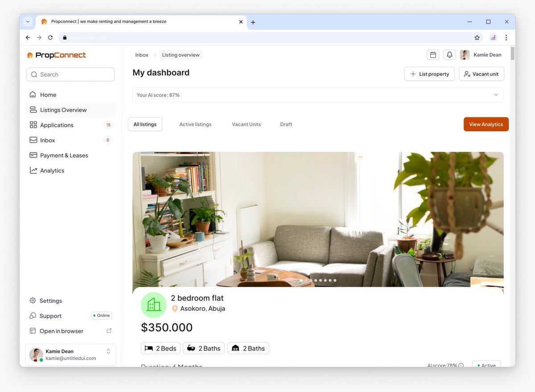This screenshot has width=535, height=392.
Task: Click the sidebar Search field
Action: click(x=70, y=74)
